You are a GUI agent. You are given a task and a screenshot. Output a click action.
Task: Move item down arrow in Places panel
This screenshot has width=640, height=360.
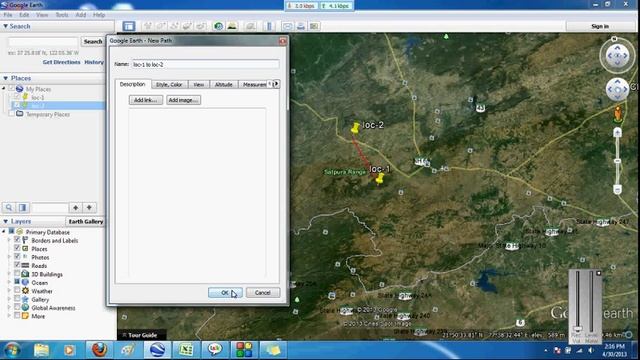[89, 208]
